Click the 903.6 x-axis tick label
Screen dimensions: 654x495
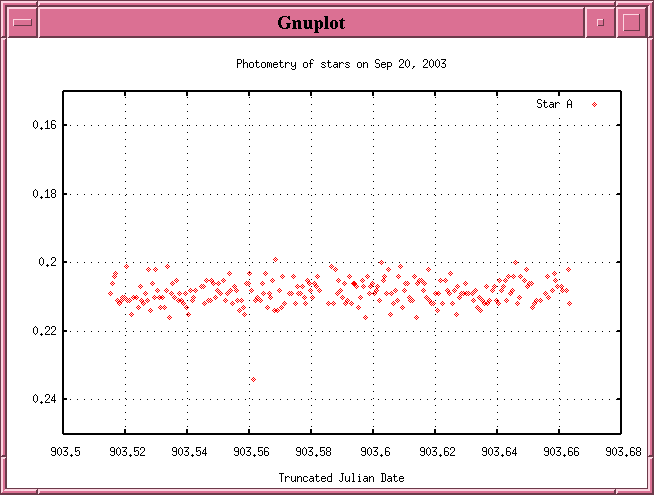374,451
